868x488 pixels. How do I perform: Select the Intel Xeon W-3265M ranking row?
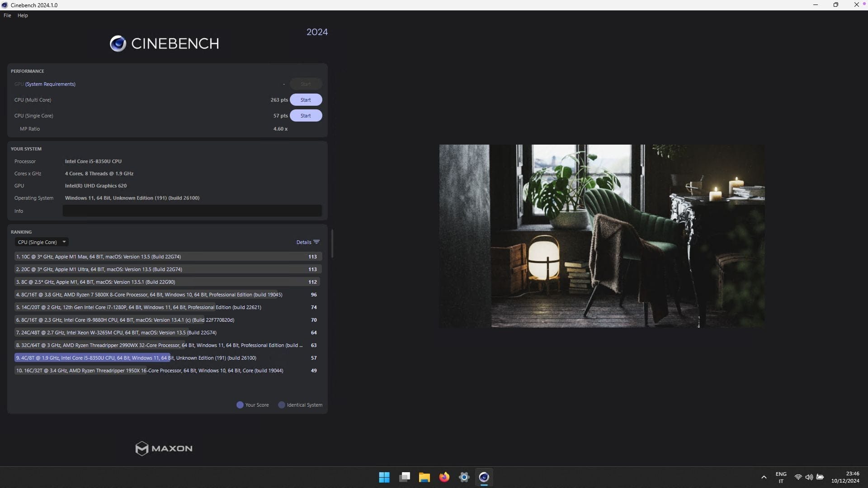[x=168, y=333]
